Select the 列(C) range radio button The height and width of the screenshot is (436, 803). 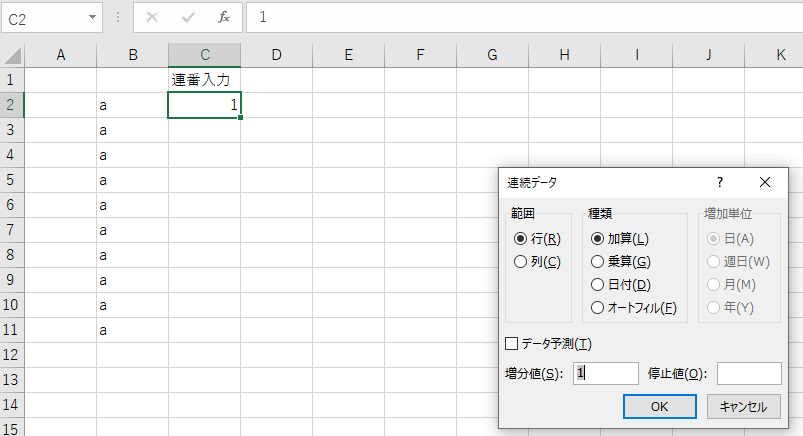coord(520,262)
